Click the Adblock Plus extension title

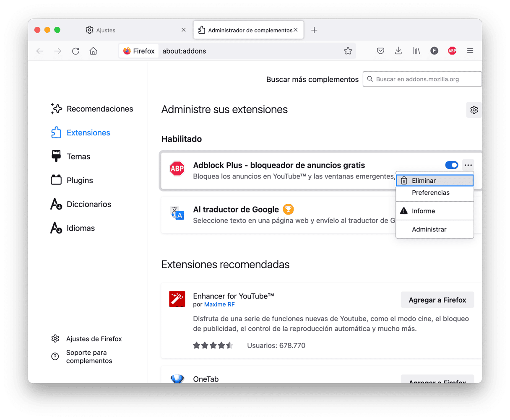pyautogui.click(x=279, y=165)
